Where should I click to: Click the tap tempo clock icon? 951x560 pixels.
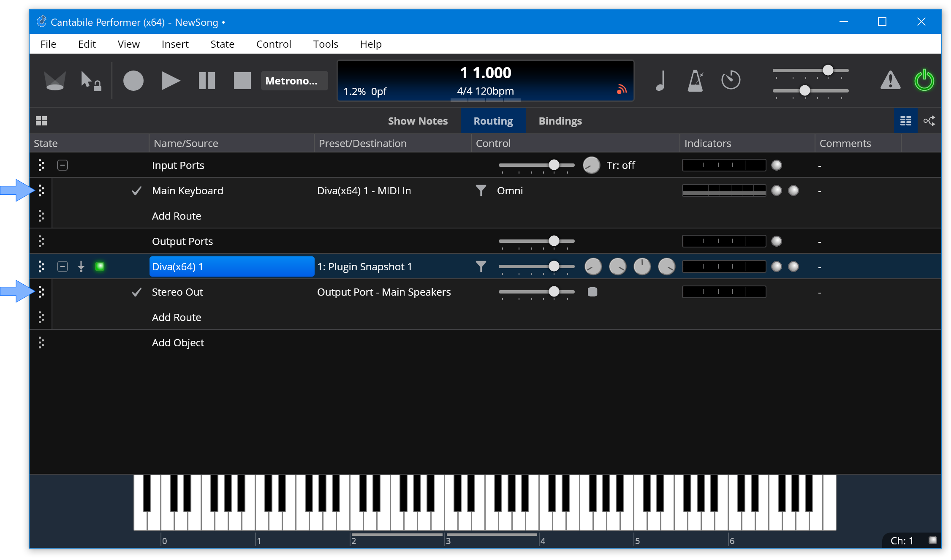731,80
